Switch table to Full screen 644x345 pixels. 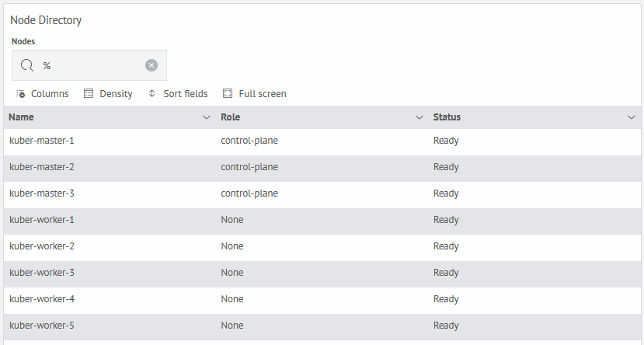click(x=262, y=94)
